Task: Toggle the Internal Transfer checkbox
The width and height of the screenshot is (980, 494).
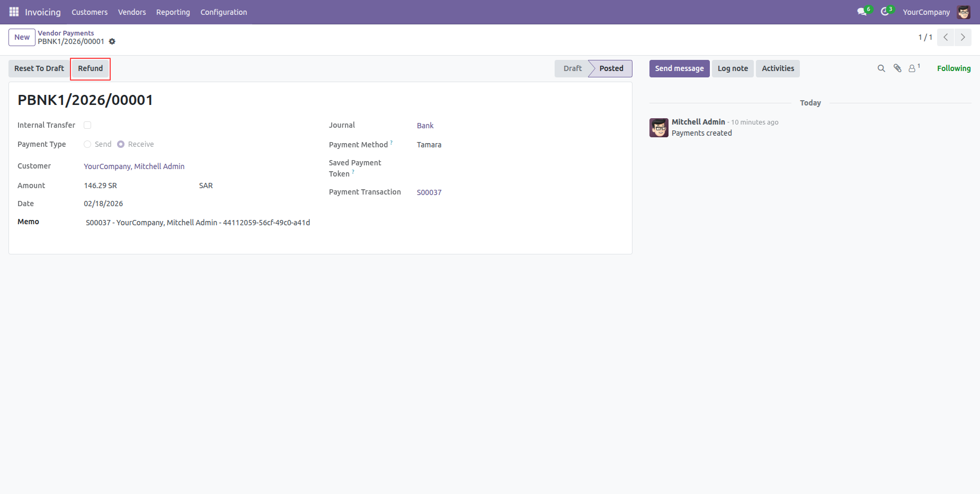Action: click(x=87, y=125)
